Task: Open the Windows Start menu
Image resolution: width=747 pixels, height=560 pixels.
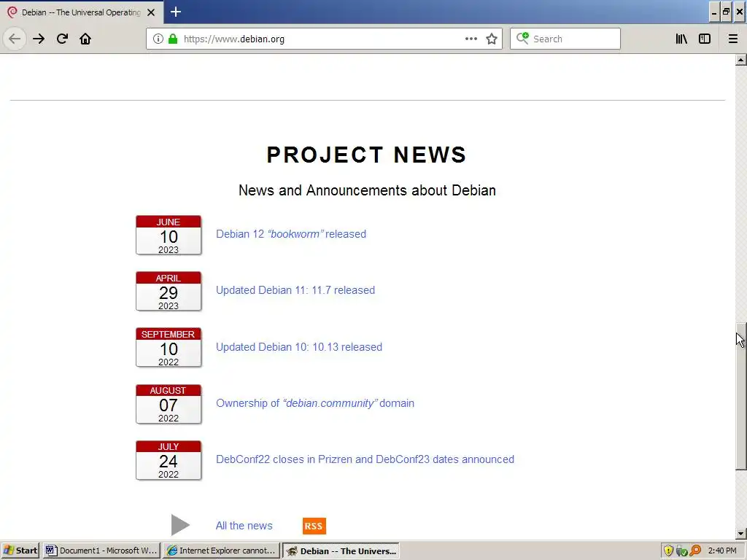Action: 20,551
